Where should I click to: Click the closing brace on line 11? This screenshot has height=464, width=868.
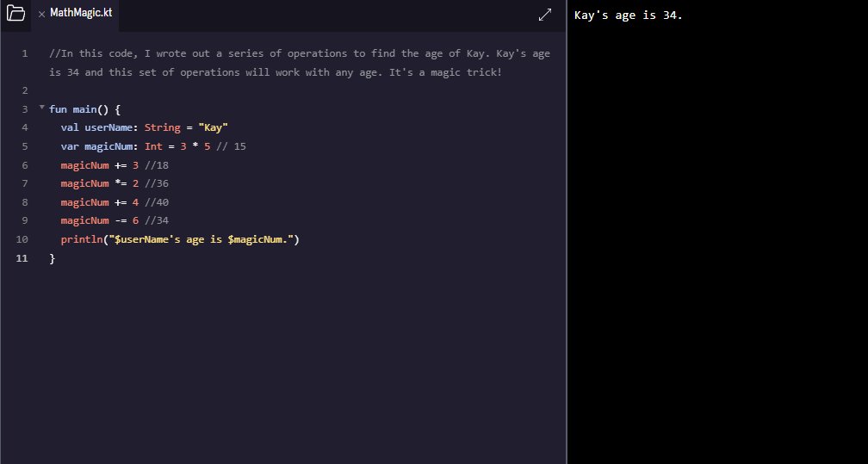tap(52, 258)
